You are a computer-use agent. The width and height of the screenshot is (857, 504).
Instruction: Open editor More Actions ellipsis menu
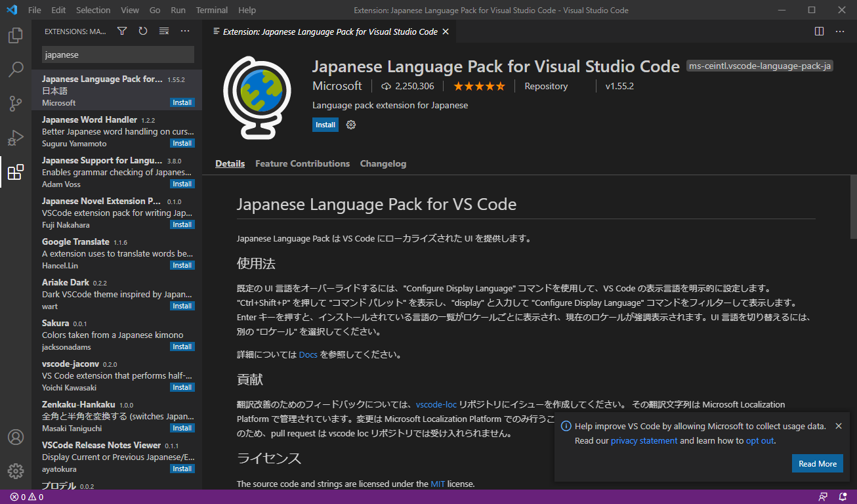pyautogui.click(x=840, y=31)
